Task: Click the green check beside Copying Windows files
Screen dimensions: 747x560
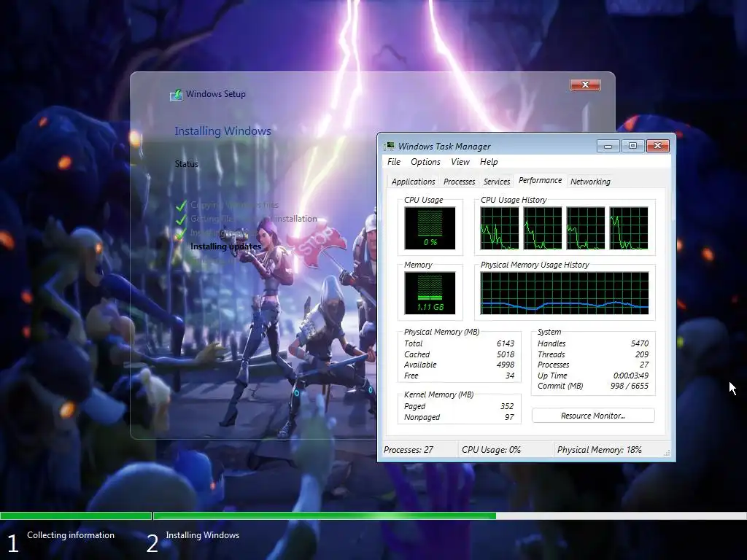Action: [181, 206]
